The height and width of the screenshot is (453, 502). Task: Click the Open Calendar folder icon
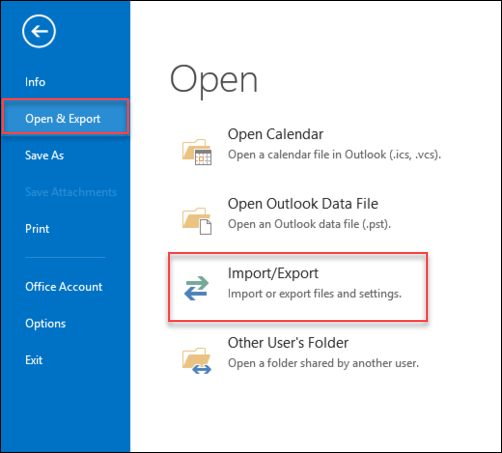[197, 152]
